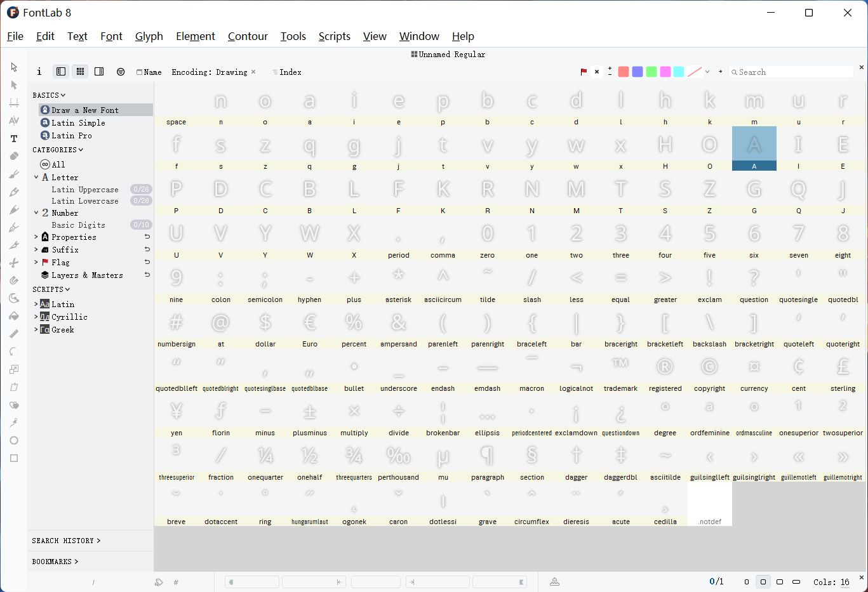Select the Element tool filled arrow

click(14, 85)
